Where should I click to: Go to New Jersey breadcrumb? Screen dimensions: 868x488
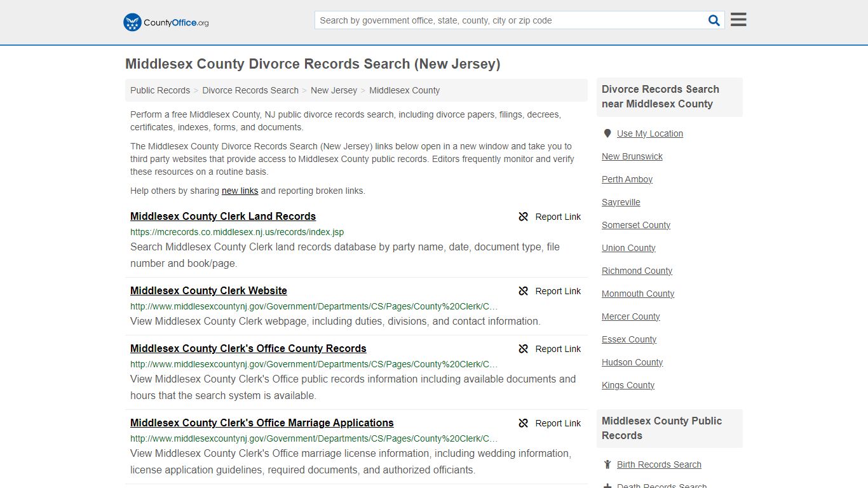[334, 90]
